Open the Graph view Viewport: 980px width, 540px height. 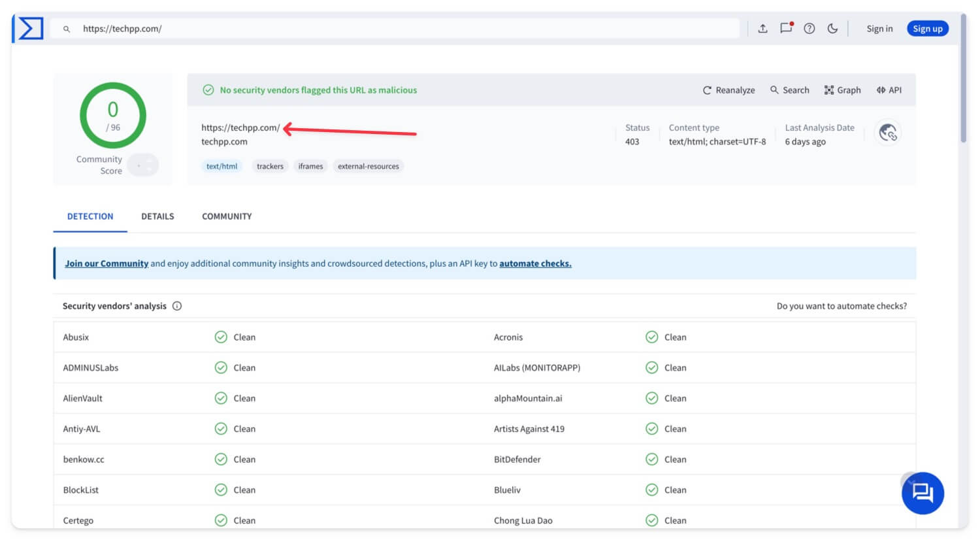pos(842,90)
